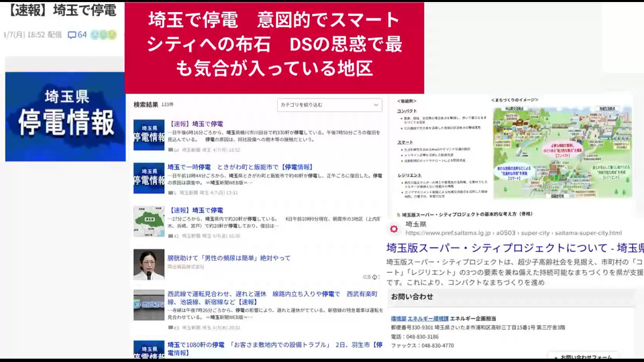Viewport: 644px width, 362px height.
Task: Click the 広告 info icon
Action: click(374, 277)
